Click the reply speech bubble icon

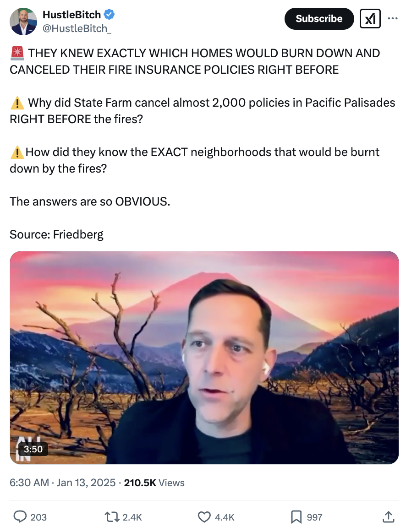coord(20,517)
